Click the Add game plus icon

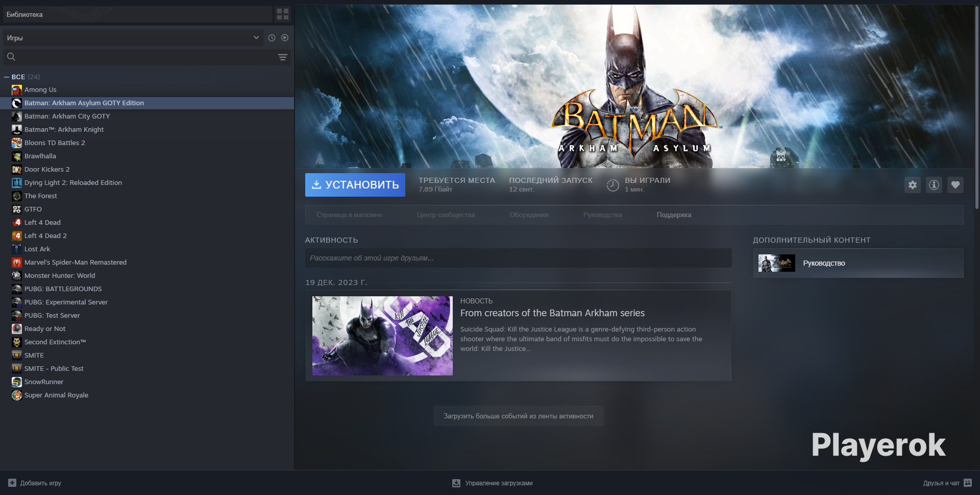pos(12,483)
